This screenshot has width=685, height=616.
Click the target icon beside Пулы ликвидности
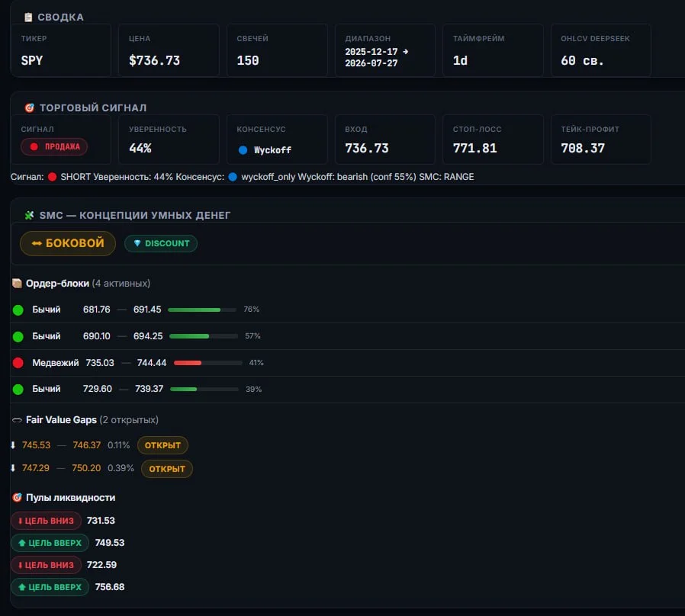tap(17, 498)
